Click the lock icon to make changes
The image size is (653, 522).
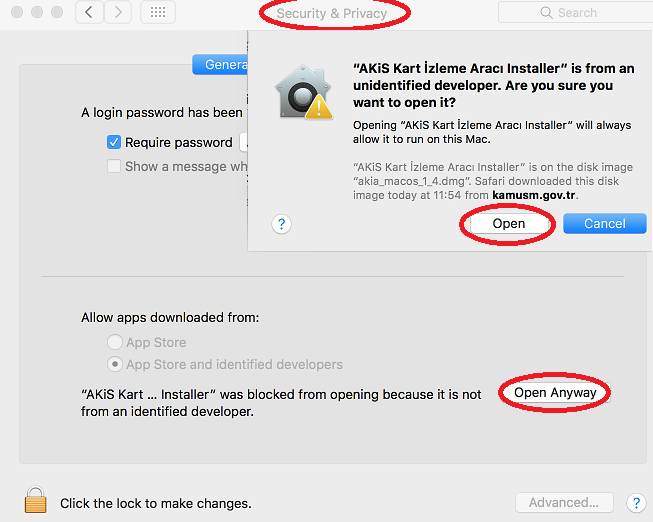(36, 500)
